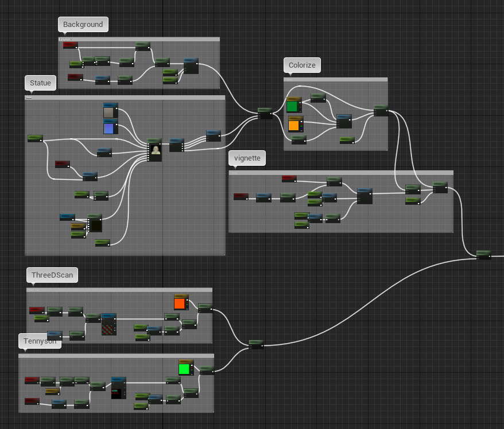Viewport: 504px width, 429px height.
Task: Select node merging Background and Statue wires
Action: pyautogui.click(x=265, y=114)
